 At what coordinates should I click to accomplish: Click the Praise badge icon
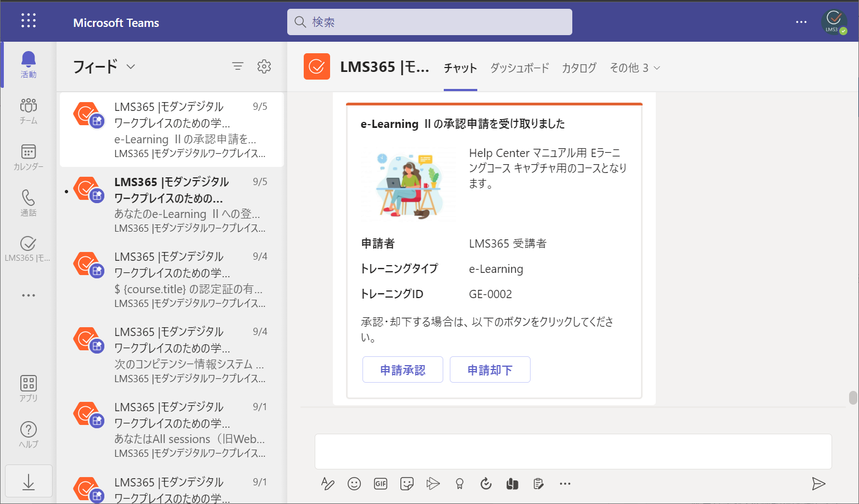coord(460,484)
